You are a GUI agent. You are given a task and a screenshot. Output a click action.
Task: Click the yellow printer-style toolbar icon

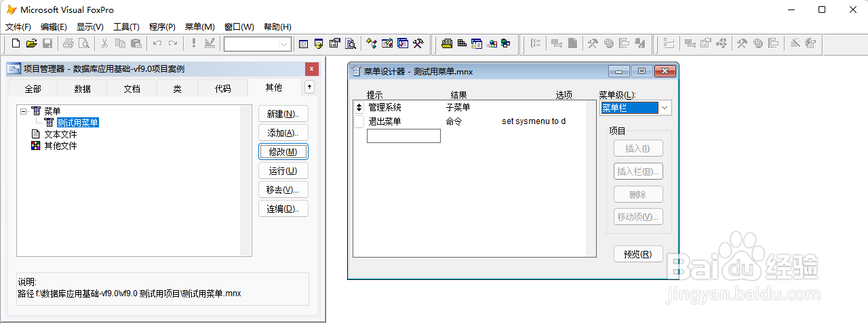[x=447, y=43]
